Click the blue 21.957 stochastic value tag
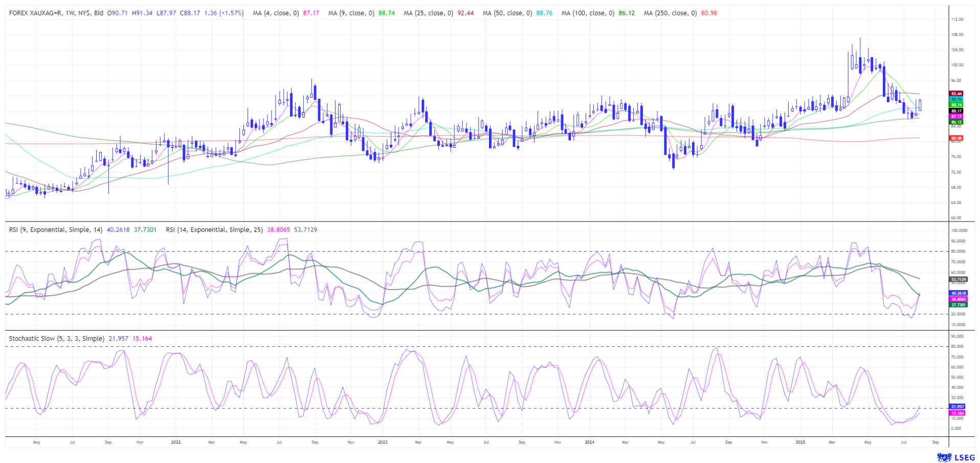The height and width of the screenshot is (463, 980). 957,407
